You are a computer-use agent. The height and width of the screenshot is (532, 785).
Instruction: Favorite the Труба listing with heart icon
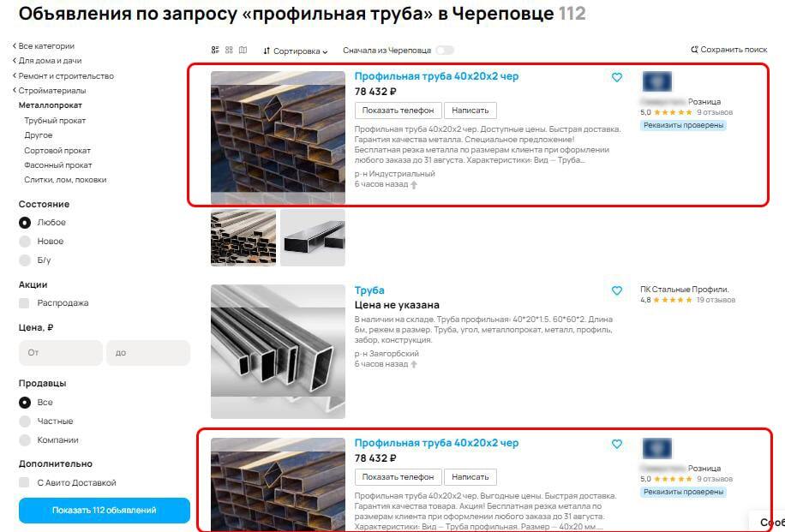(617, 290)
